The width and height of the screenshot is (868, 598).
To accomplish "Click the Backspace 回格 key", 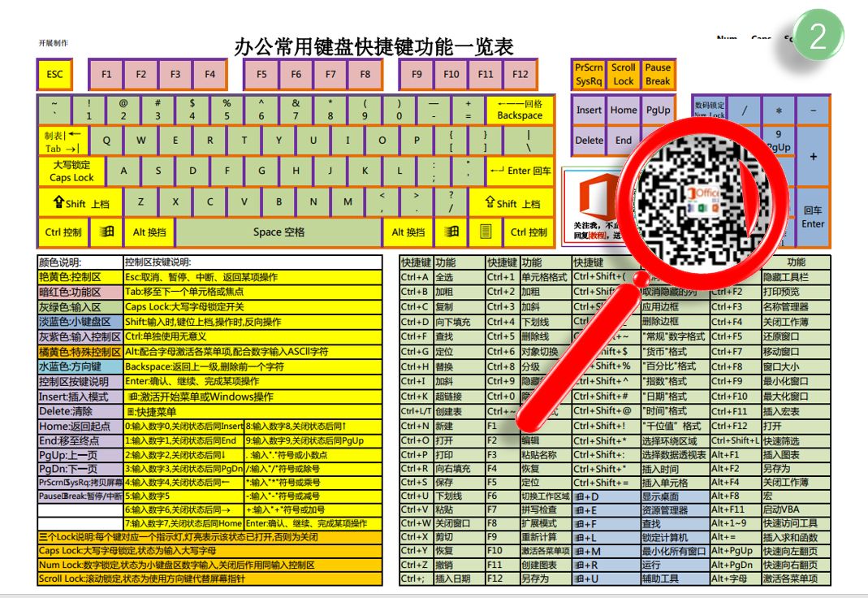I will (x=520, y=110).
